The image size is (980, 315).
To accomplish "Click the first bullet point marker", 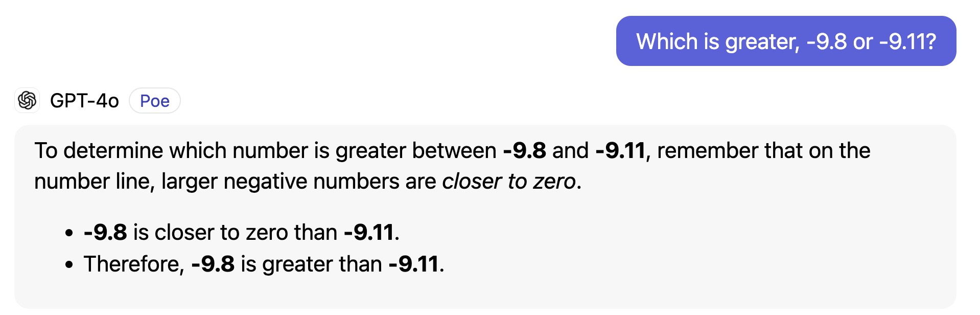I will click(x=69, y=234).
